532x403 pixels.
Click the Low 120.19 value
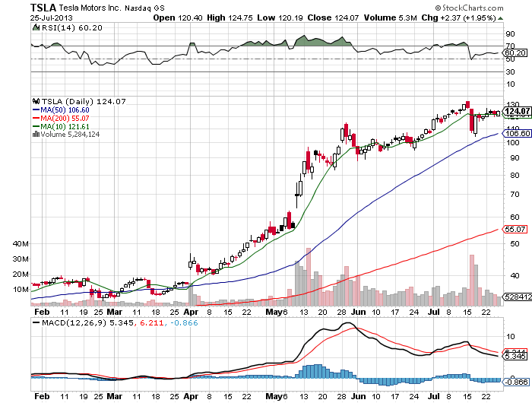coord(280,18)
